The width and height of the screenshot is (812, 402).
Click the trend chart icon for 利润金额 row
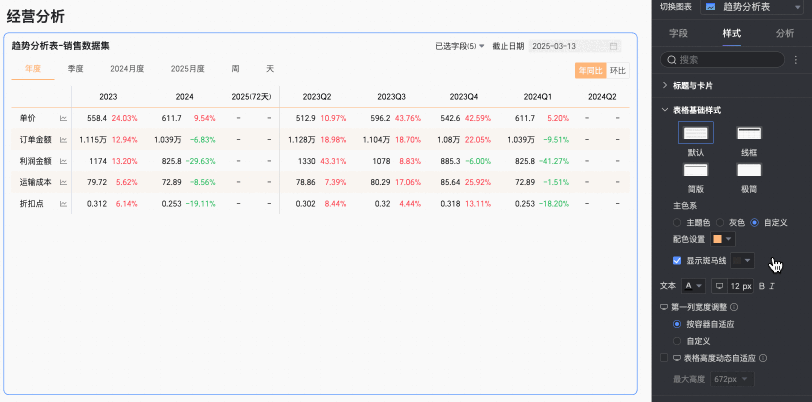(63, 162)
